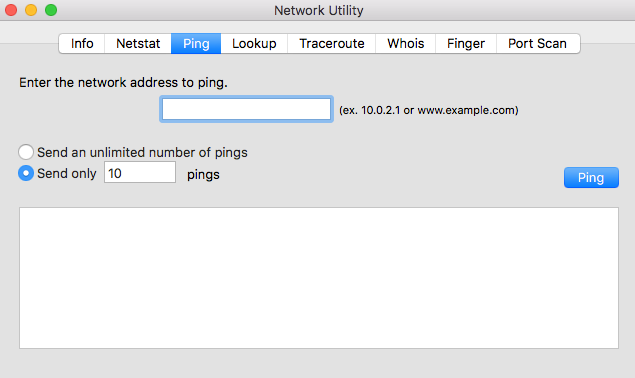Close the Network Utility window
The height and width of the screenshot is (378, 635).
pos(11,10)
